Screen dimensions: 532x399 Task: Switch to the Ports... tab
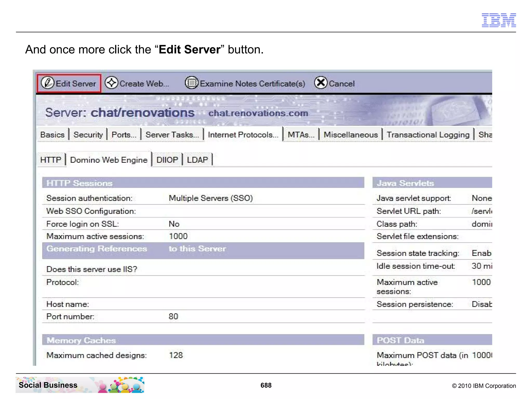pos(124,135)
